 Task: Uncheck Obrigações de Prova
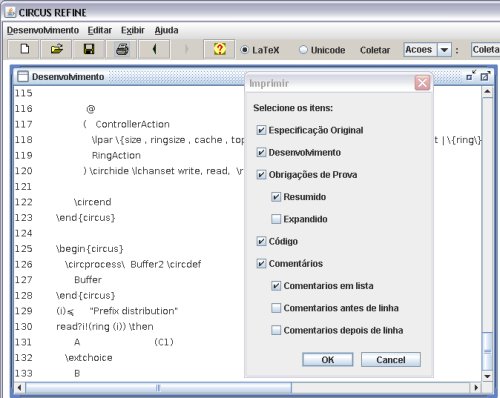[x=261, y=175]
